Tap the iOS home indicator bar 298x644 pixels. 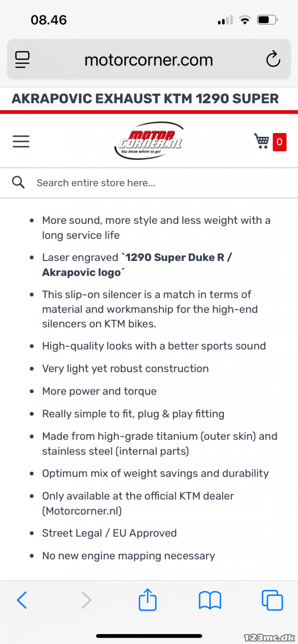(149, 636)
